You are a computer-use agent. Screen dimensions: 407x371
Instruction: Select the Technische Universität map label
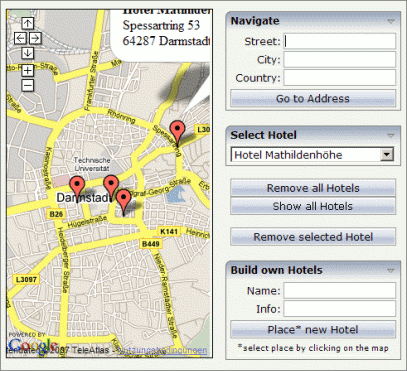(x=92, y=164)
